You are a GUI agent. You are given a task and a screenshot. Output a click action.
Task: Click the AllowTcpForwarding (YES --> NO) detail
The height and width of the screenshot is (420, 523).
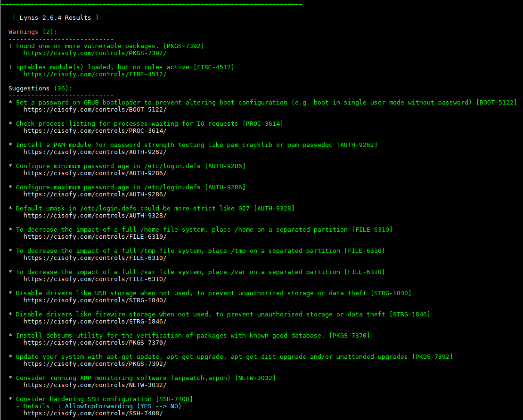(x=123, y=406)
